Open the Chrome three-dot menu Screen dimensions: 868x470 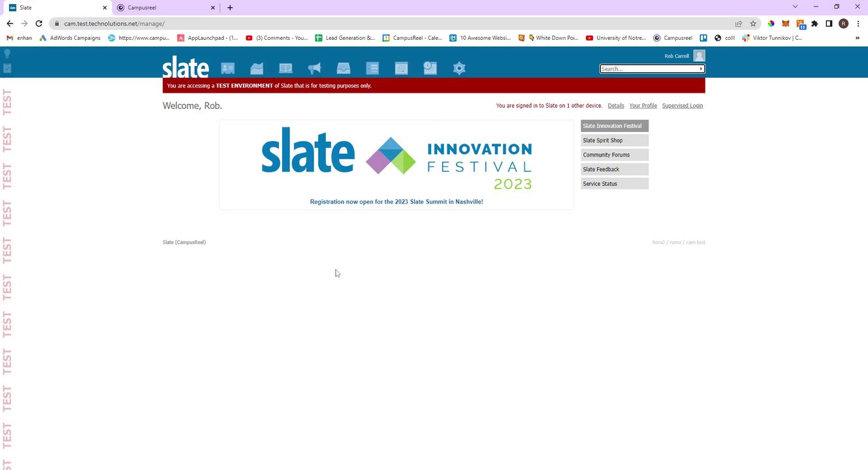[858, 23]
